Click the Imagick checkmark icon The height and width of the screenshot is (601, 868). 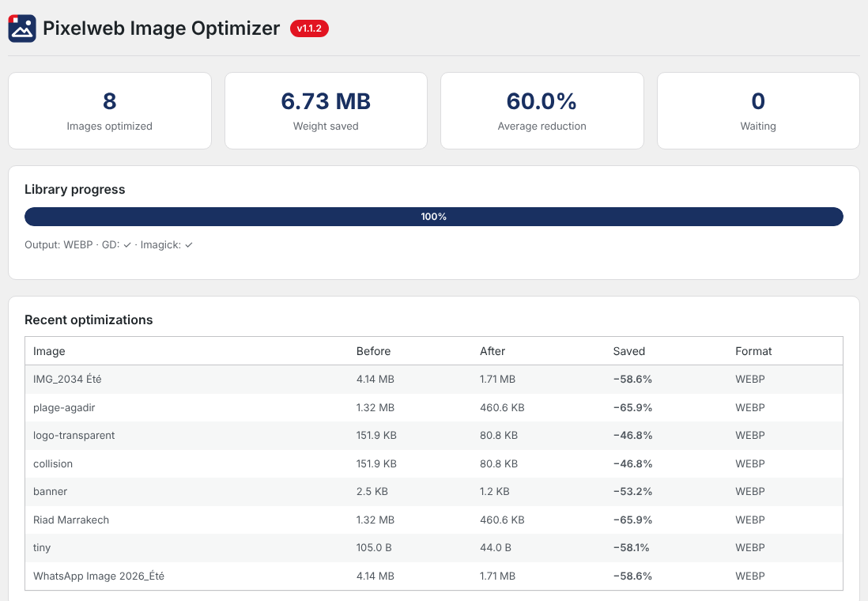(x=189, y=245)
